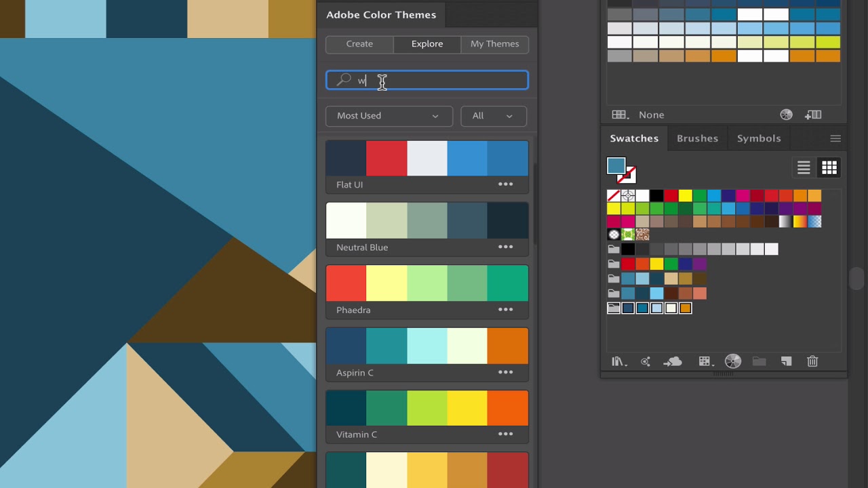Click the Color Themes panel scrollbar
Screen dimensions: 868x488
[x=535, y=203]
